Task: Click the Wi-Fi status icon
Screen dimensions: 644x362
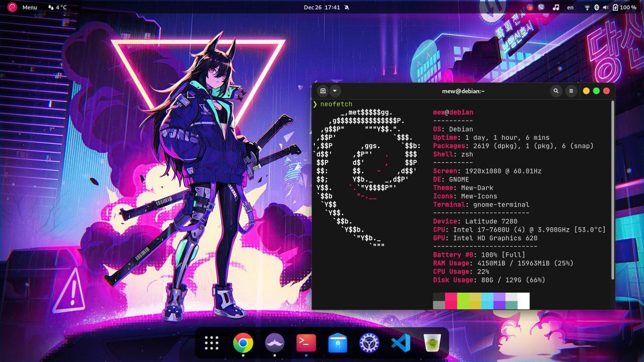Action: coord(587,8)
